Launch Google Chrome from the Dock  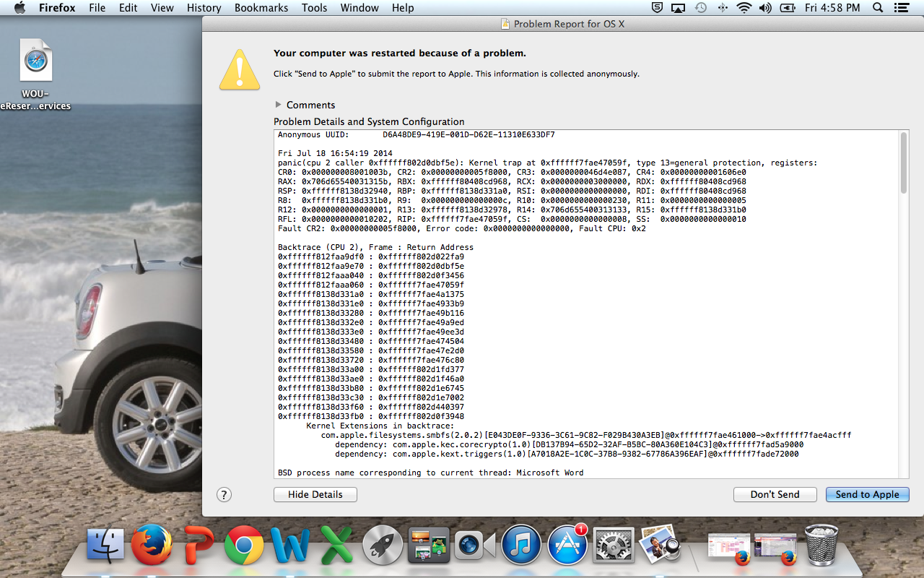coord(244,545)
